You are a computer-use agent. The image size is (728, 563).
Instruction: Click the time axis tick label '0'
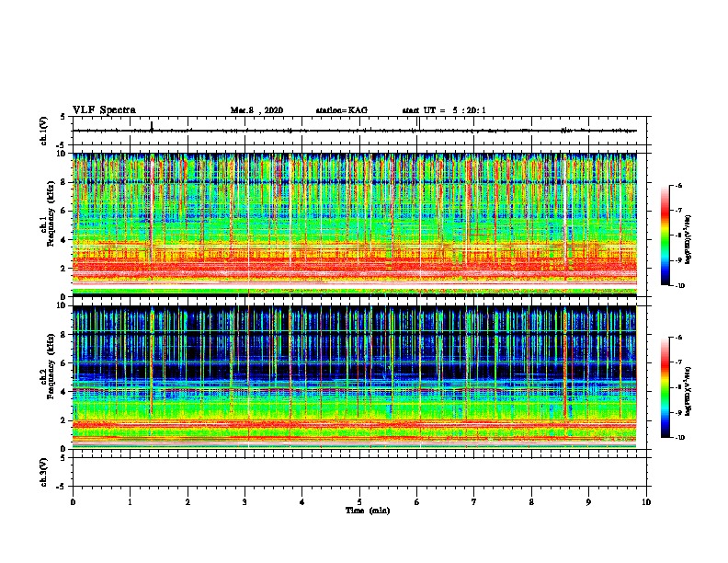73,502
